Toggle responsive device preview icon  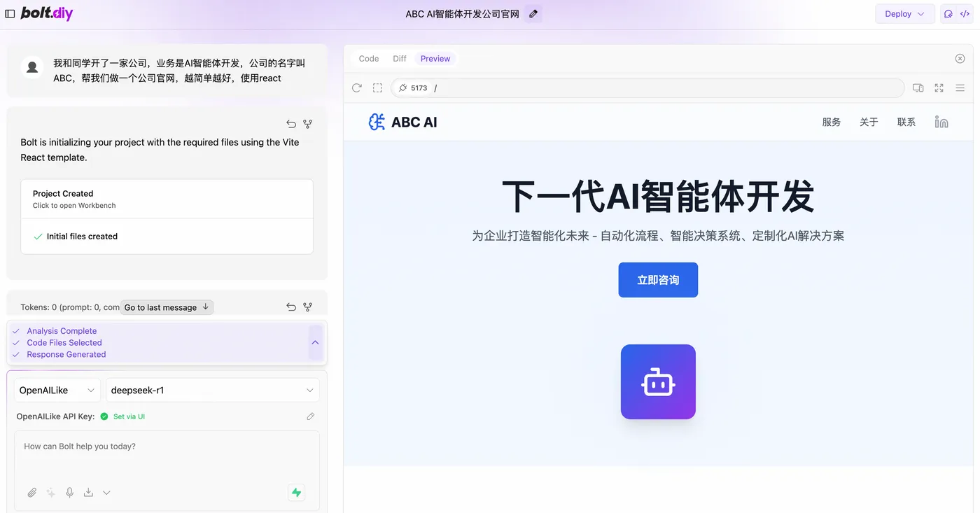tap(918, 88)
